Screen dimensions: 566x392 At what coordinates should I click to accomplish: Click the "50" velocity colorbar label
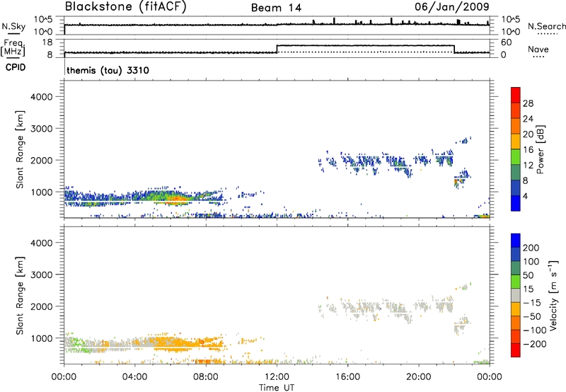[529, 275]
